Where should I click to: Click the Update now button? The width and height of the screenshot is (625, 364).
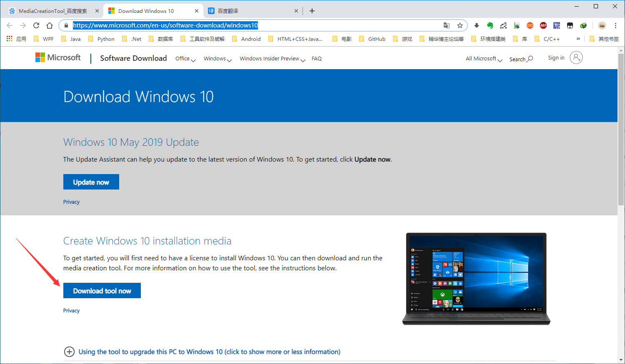coord(91,182)
